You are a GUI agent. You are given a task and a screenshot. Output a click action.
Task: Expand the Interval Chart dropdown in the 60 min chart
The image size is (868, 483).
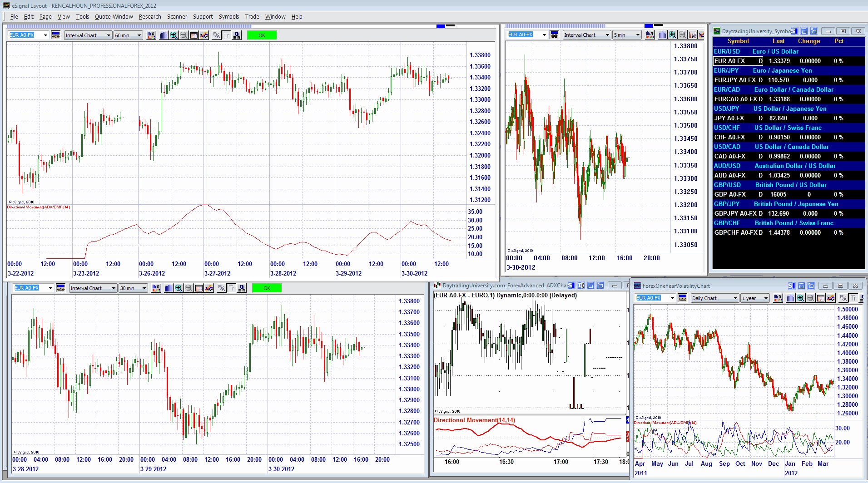(88, 35)
